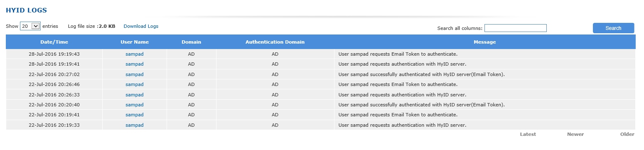Go to Older log entries
Viewport: 644px width, 150px height.
[627, 134]
